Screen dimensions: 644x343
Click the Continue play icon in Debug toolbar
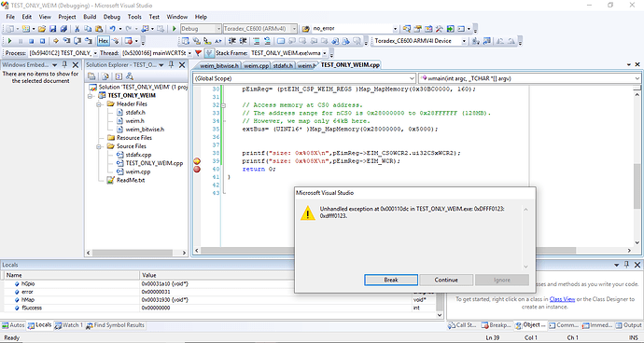click(x=9, y=41)
